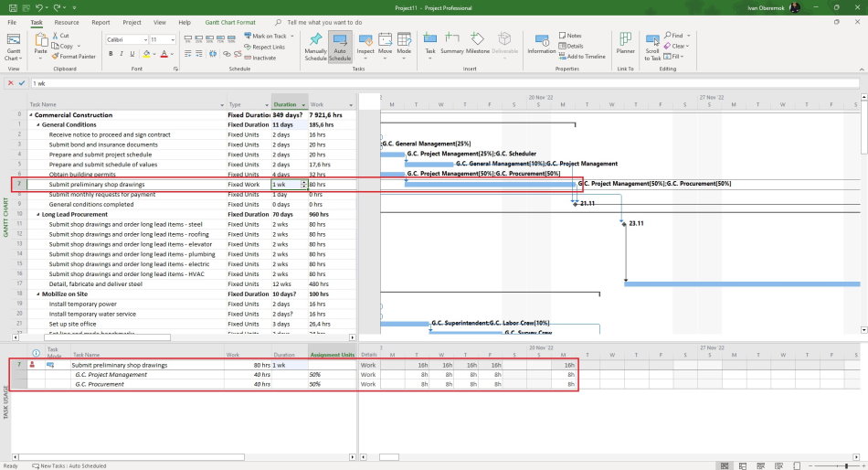The image size is (868, 470).
Task: Mark task as 50% complete
Action: click(x=210, y=40)
